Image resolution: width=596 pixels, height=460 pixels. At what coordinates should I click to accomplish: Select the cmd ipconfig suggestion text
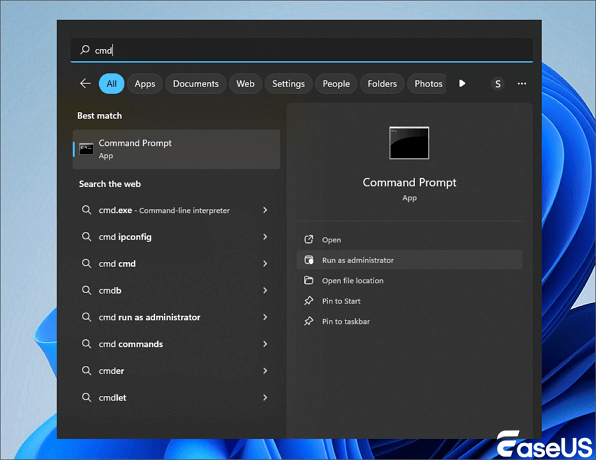point(125,237)
